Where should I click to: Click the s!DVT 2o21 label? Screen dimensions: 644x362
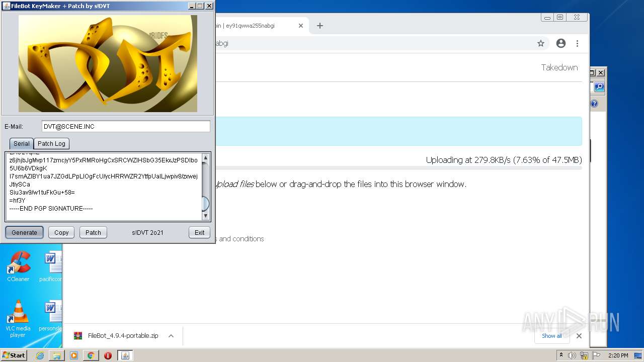[x=148, y=232]
